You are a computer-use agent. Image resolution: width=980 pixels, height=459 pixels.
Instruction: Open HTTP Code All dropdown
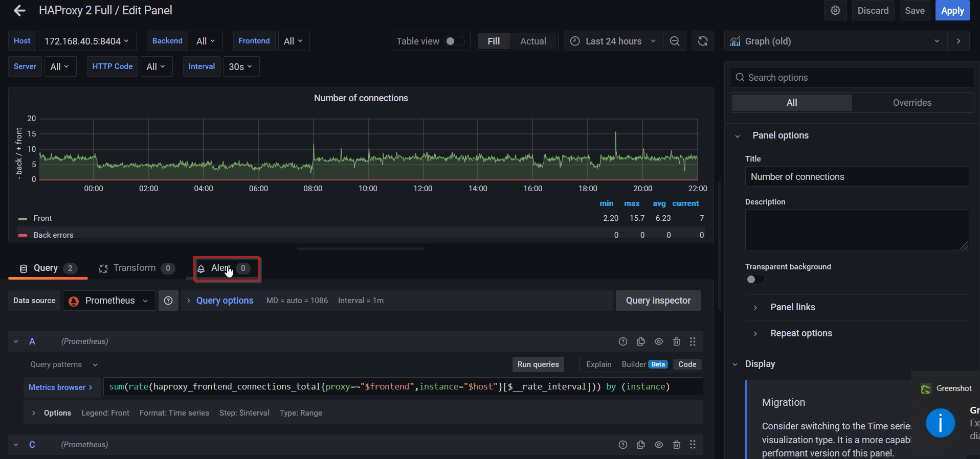click(156, 66)
